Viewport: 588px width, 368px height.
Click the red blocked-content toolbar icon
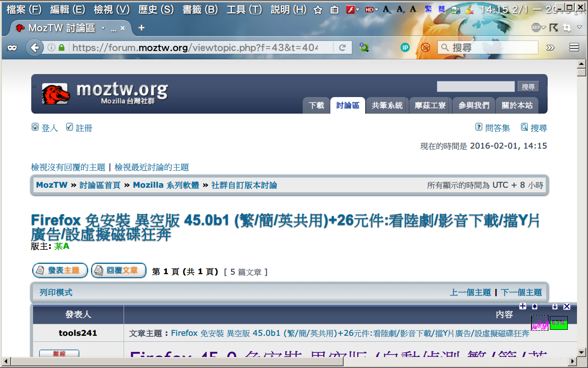[426, 47]
